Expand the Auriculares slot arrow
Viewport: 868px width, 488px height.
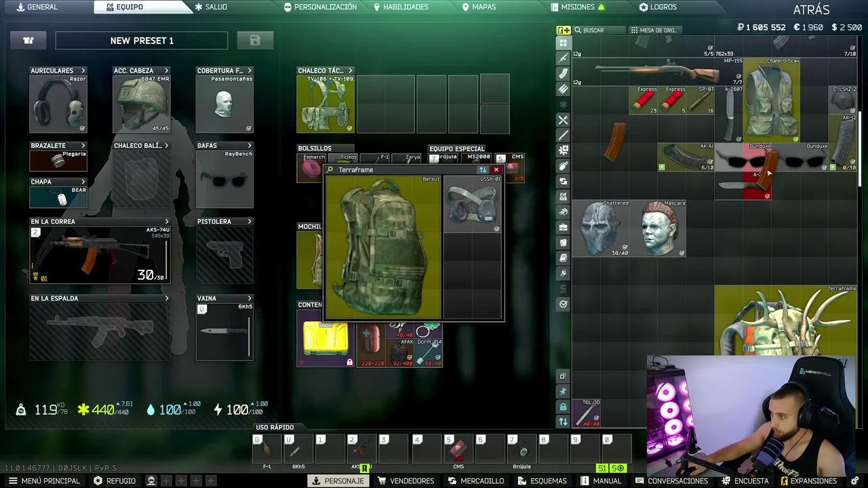[83, 70]
